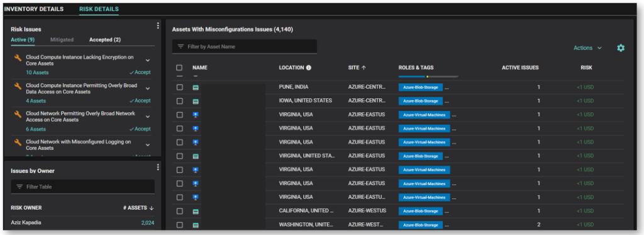Click sort arrow next to # ASSETS header
This screenshot has width=644, height=235.
(x=152, y=208)
